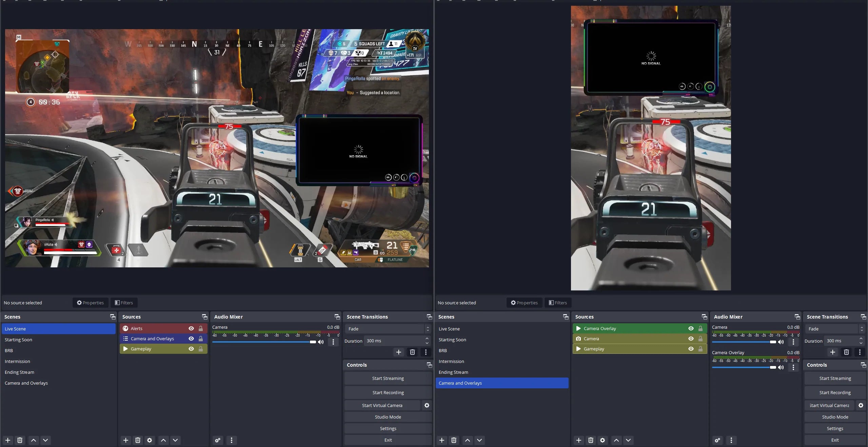The image size is (868, 447).
Task: Enable Studio Mode in left window
Action: click(388, 417)
